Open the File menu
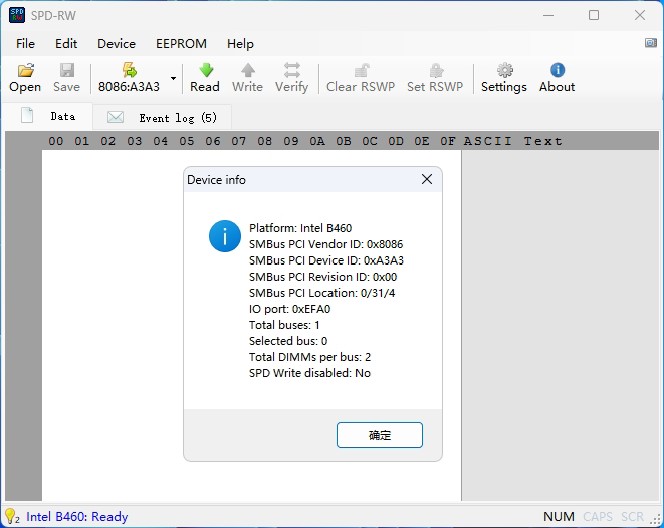 25,44
